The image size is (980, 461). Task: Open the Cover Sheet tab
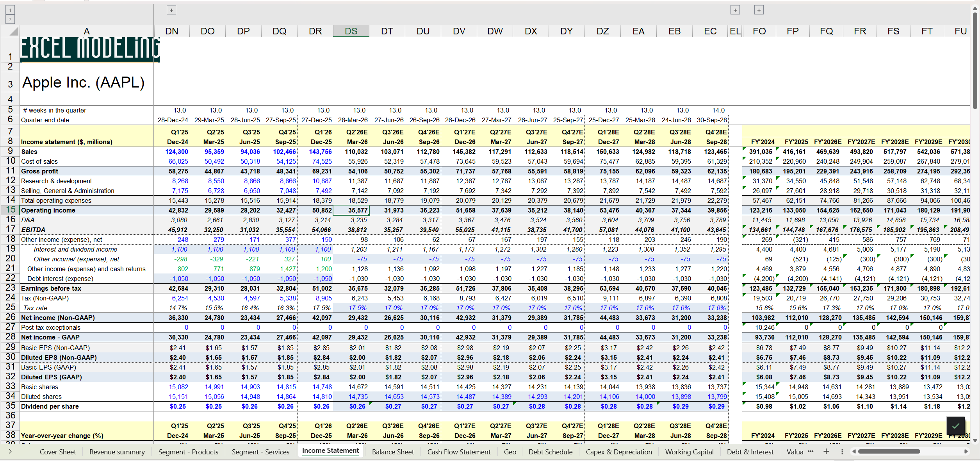coord(58,452)
